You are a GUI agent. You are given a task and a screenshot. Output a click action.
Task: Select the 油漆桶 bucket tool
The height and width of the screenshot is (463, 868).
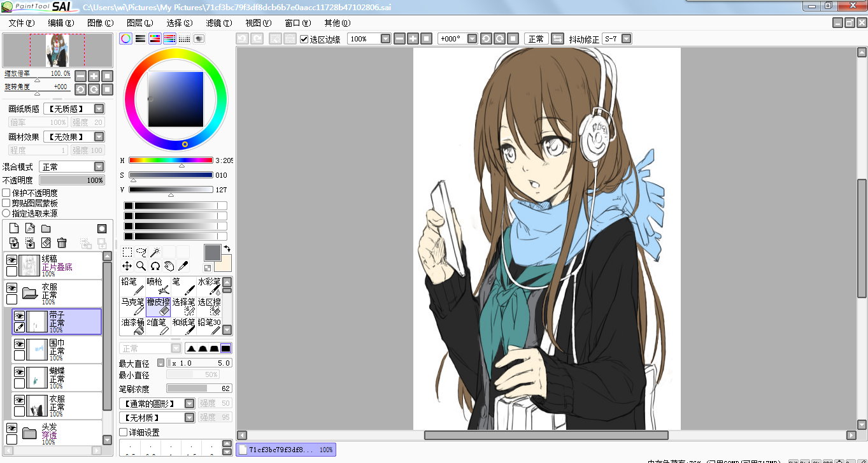point(132,327)
